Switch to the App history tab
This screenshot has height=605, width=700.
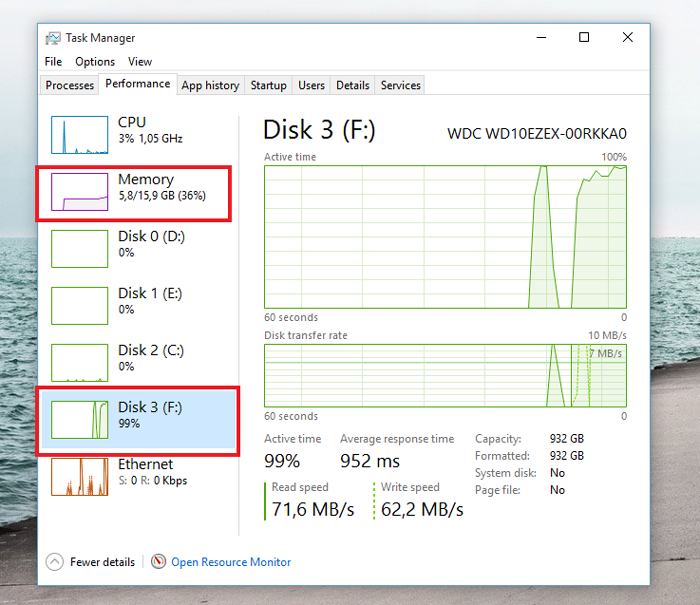[210, 85]
